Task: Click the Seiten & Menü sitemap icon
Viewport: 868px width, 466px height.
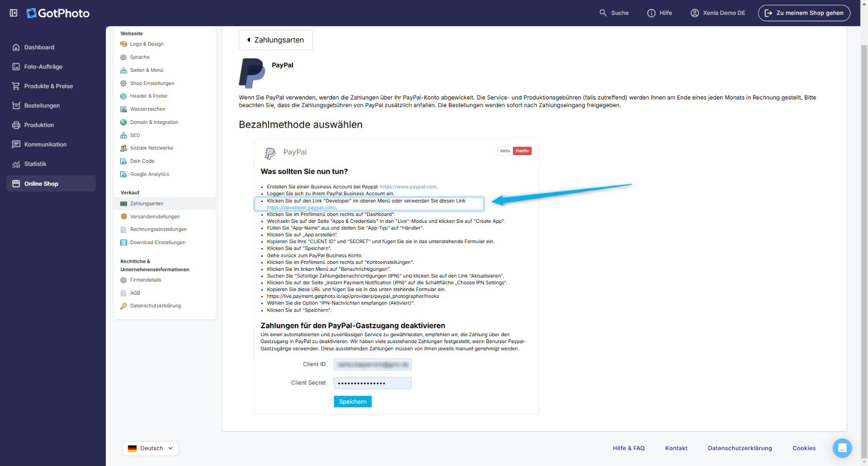Action: pyautogui.click(x=123, y=70)
